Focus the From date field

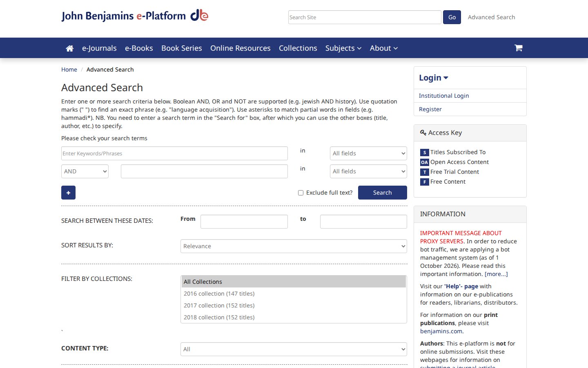click(x=244, y=222)
